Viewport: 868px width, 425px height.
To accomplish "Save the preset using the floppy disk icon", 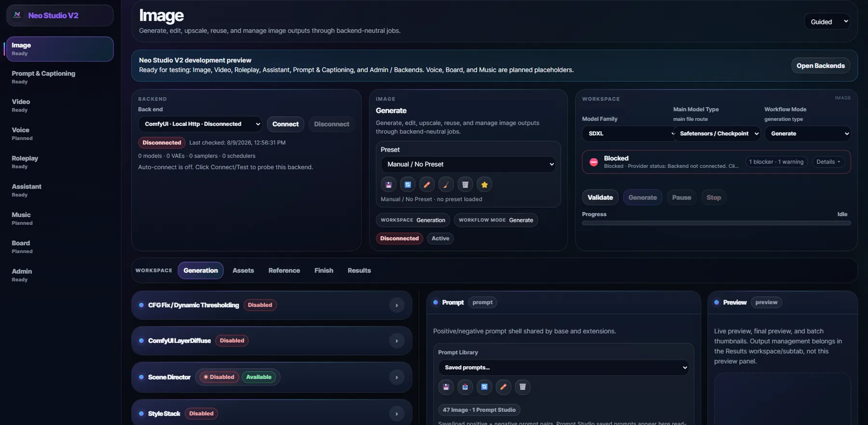I will click(x=389, y=185).
